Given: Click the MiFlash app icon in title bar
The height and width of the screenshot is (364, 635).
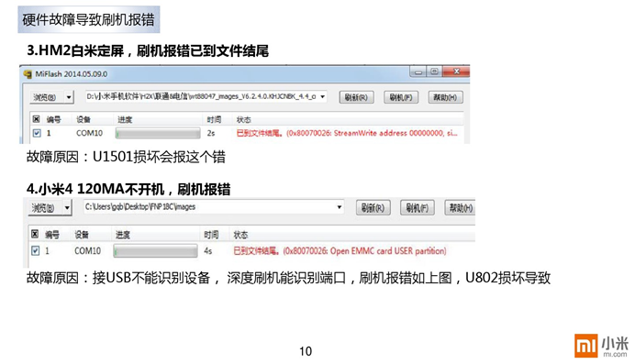Looking at the screenshot, I should pos(28,74).
